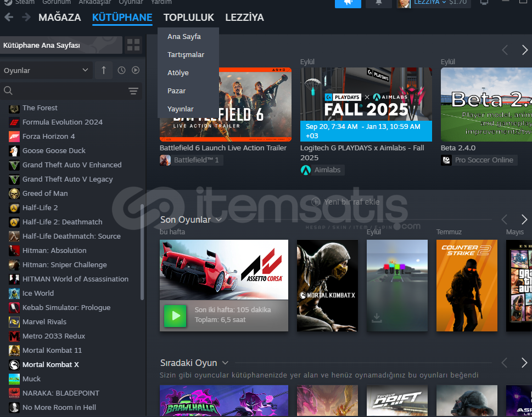The image size is (532, 417).
Task: Toggle the ready-to-play filter icon
Action: pos(135,70)
